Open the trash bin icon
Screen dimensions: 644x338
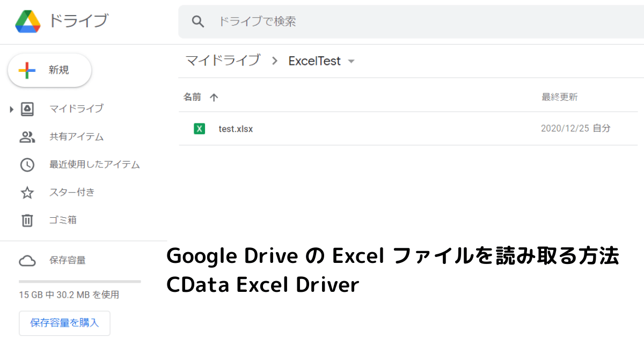pyautogui.click(x=27, y=221)
